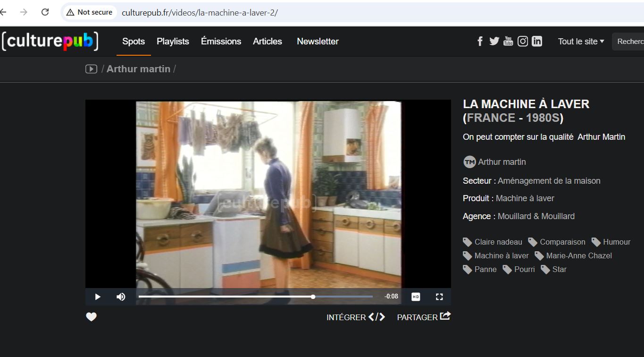Click the Not secure site info badge
Screen dimensions: 644x357
(x=90, y=12)
